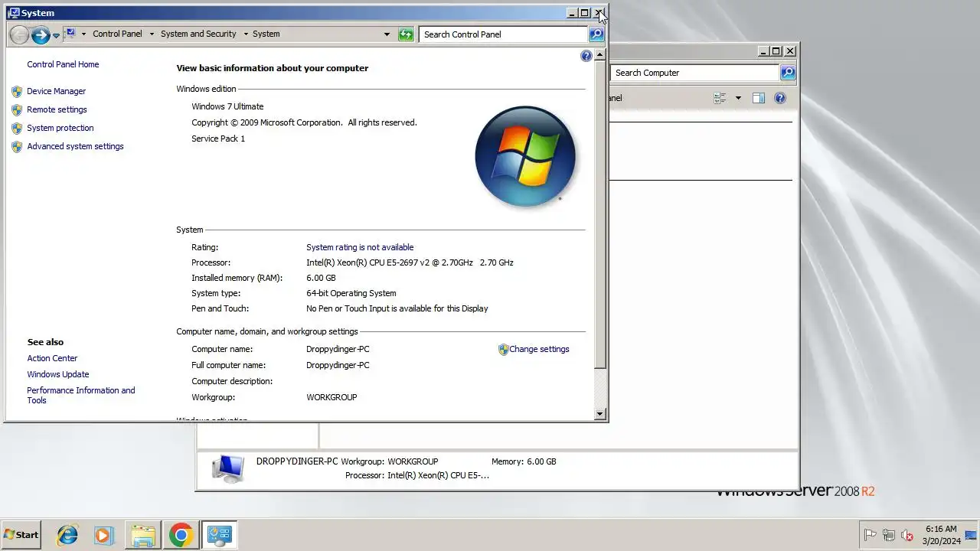The height and width of the screenshot is (551, 980).
Task: Click the change view icon in Computer window
Action: click(720, 98)
